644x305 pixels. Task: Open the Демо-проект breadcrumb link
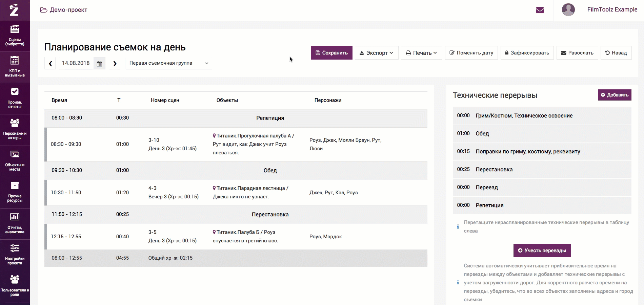(x=68, y=10)
